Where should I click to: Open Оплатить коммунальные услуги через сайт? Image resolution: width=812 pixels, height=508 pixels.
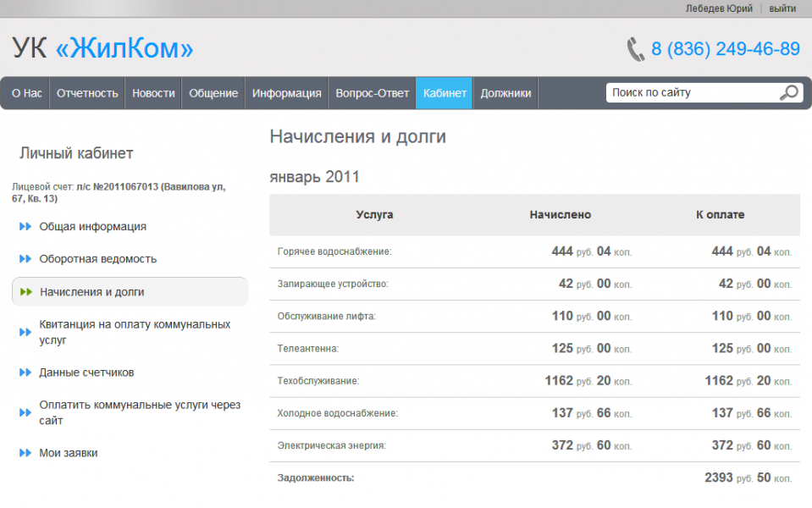tap(139, 413)
